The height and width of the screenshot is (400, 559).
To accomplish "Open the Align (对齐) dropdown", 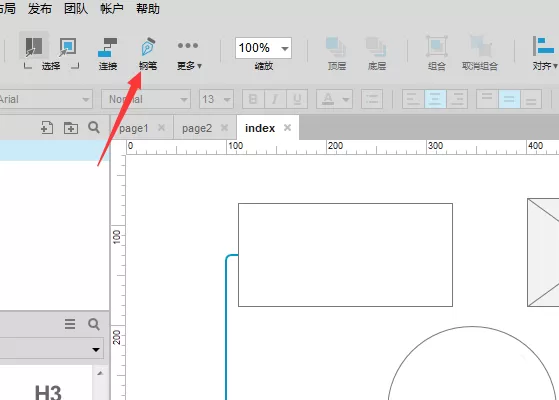I will tap(545, 53).
